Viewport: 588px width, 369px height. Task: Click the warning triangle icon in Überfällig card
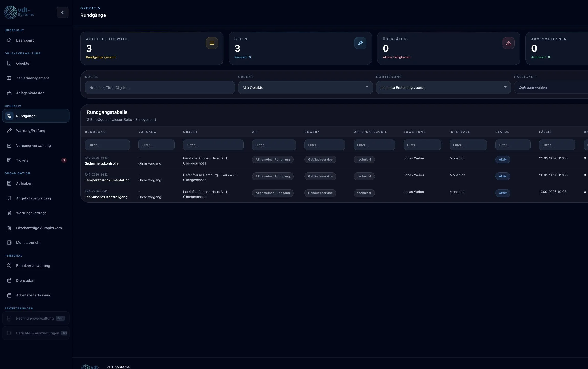pyautogui.click(x=508, y=43)
